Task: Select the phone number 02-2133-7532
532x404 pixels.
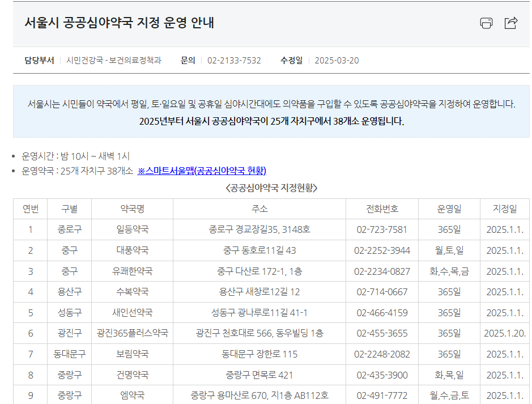Action: point(233,60)
